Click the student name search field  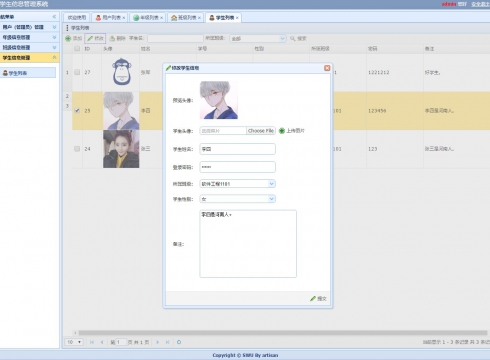pyautogui.click(x=175, y=39)
